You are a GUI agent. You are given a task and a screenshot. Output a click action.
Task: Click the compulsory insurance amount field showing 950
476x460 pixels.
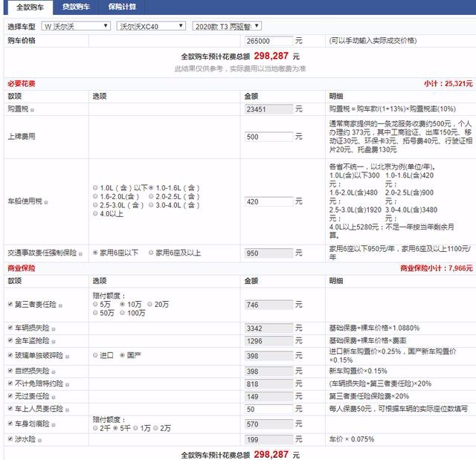point(268,253)
